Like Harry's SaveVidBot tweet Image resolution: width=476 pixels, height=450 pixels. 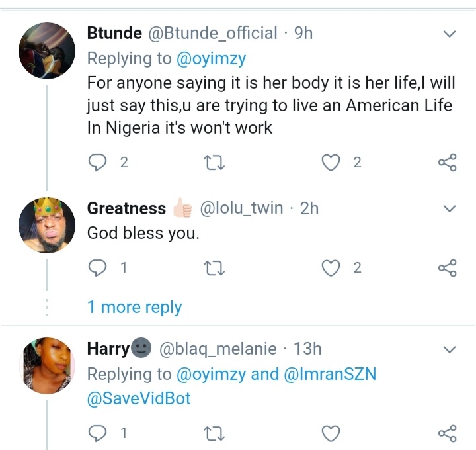click(x=331, y=433)
